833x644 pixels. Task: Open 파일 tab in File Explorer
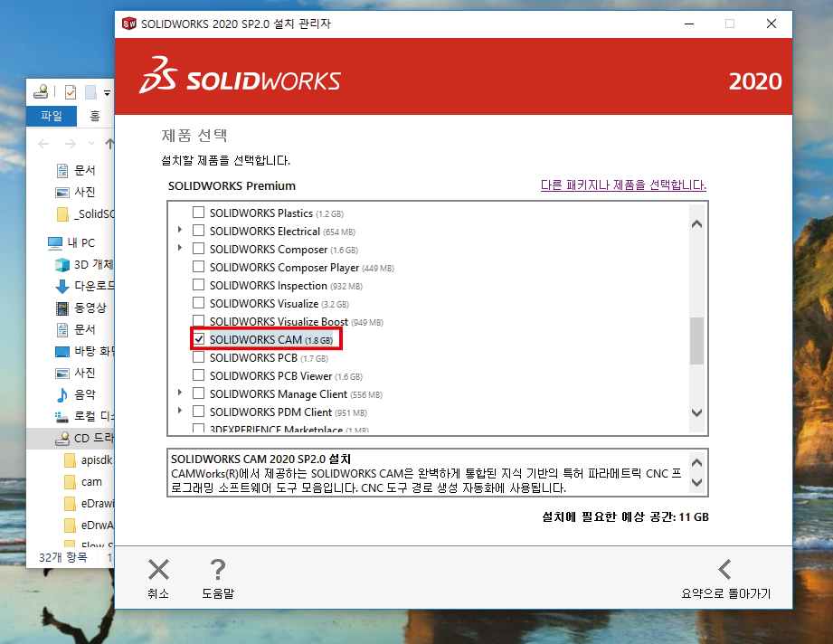52,116
